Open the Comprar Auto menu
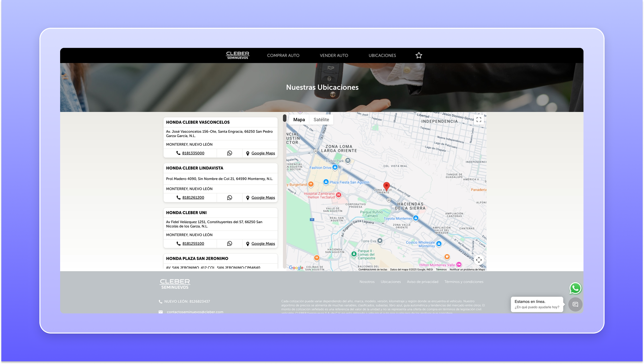This screenshot has height=364, width=644. click(x=283, y=55)
